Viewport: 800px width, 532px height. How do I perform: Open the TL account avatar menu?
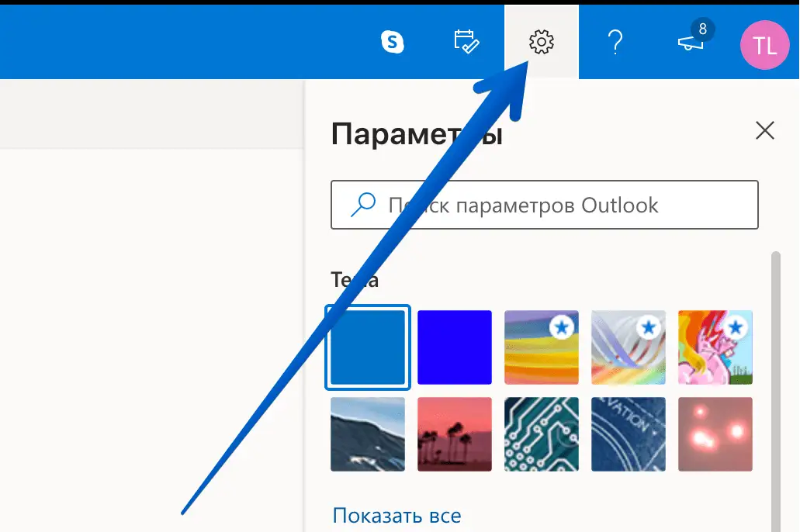coord(765,45)
